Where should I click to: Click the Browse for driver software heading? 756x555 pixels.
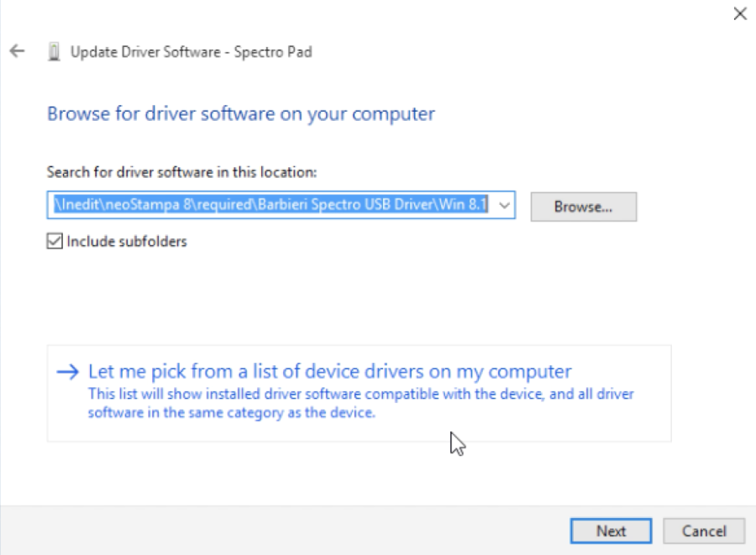tap(241, 114)
